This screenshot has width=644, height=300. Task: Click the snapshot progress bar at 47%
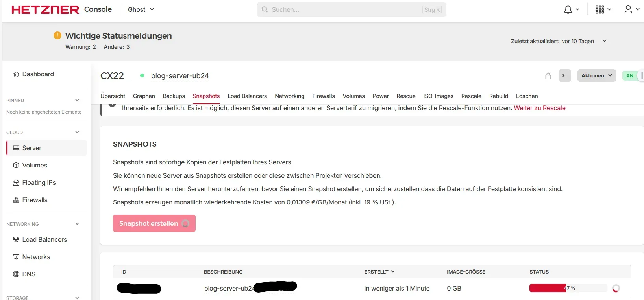568,288
